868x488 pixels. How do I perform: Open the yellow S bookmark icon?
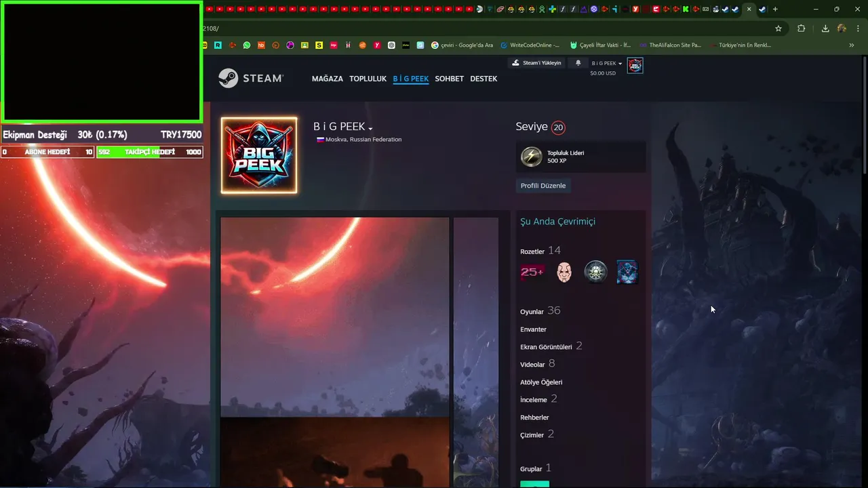tap(319, 45)
